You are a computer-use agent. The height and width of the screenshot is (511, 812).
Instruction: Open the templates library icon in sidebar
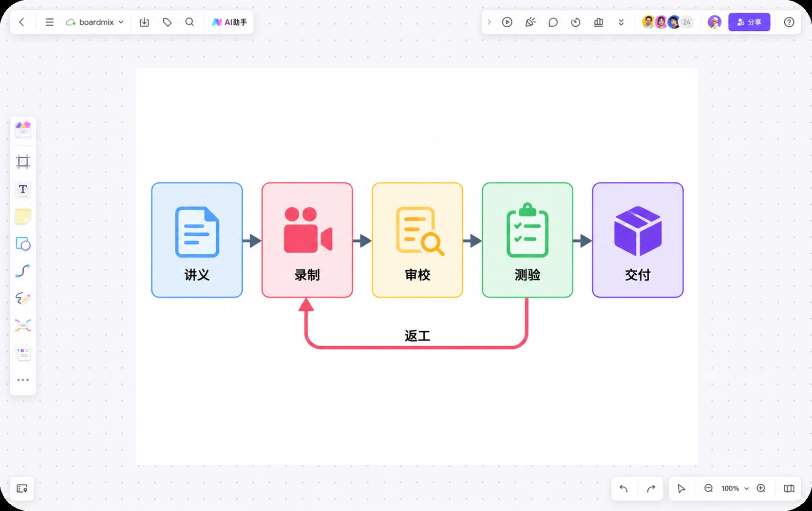coord(23,129)
